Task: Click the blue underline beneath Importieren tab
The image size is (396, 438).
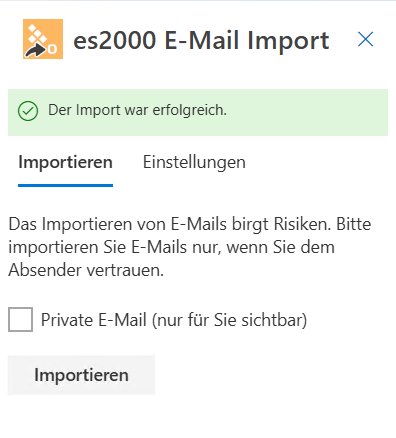Action: coord(65,185)
